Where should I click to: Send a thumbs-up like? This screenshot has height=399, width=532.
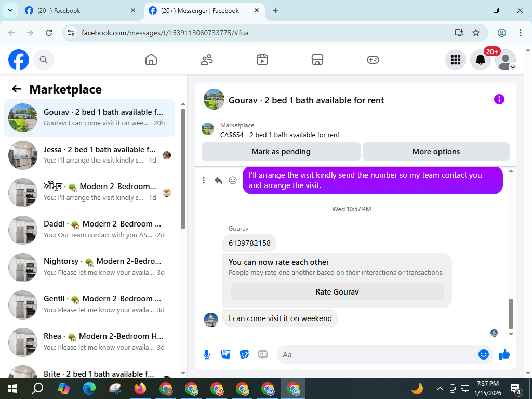[x=504, y=354]
